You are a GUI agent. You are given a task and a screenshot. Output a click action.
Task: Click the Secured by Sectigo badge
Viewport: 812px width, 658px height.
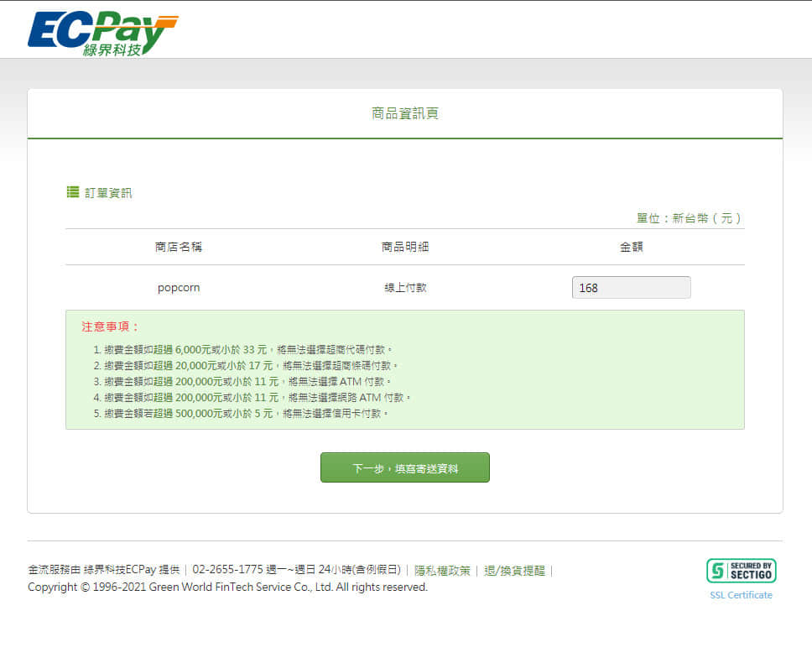(x=741, y=571)
